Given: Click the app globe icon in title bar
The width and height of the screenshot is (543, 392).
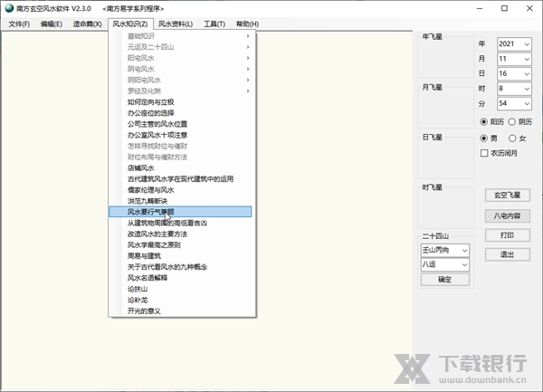Looking at the screenshot, I should [9, 8].
